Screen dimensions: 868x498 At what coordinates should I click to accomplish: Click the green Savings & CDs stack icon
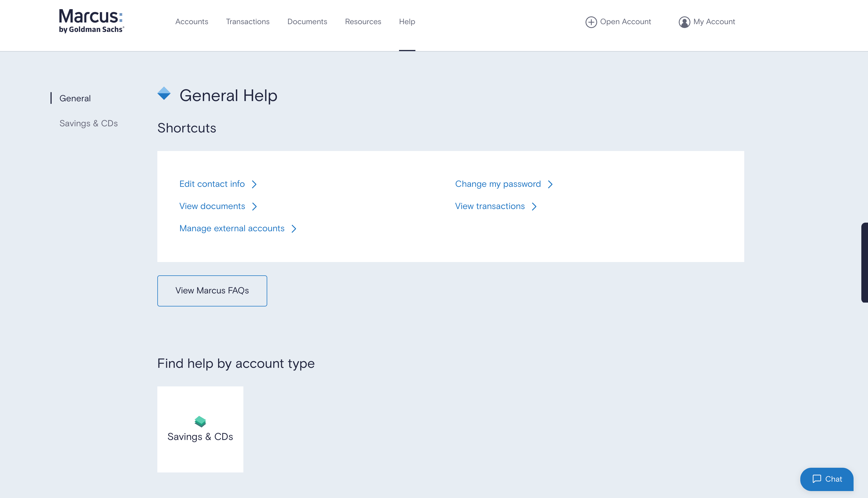[200, 421]
